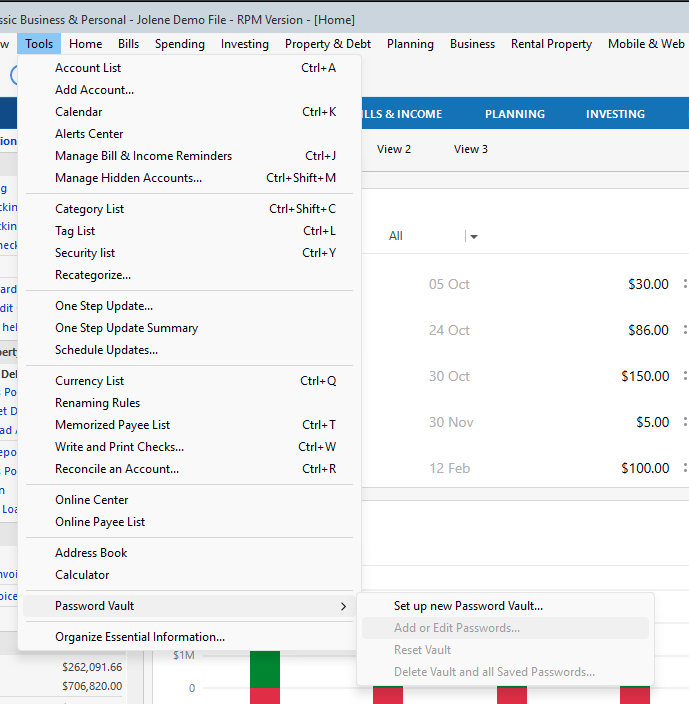
Task: Open the Planning menu
Action: coord(410,44)
